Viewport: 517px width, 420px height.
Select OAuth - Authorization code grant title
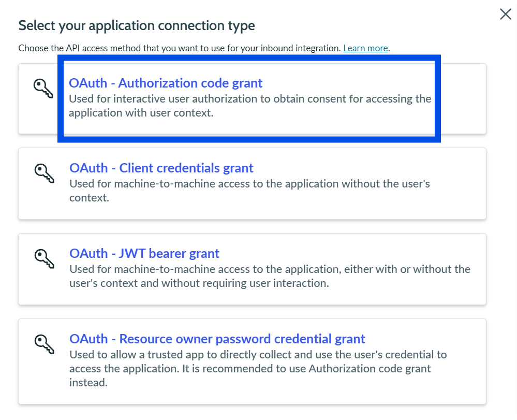(166, 83)
